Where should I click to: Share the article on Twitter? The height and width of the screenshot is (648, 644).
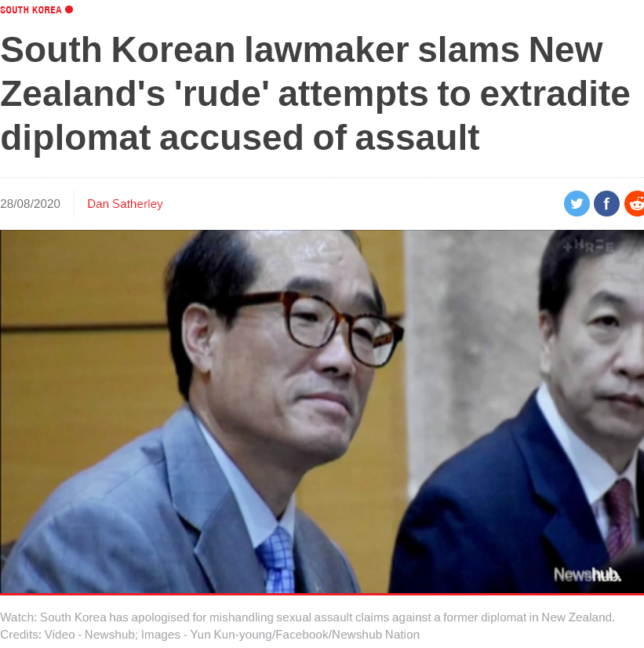click(x=577, y=204)
